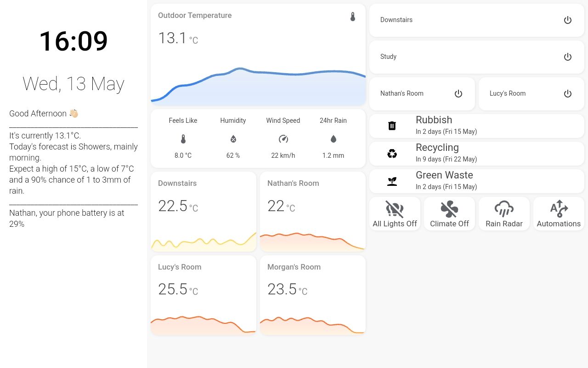The height and width of the screenshot is (368, 588).
Task: Open the Automations panel
Action: 559,213
